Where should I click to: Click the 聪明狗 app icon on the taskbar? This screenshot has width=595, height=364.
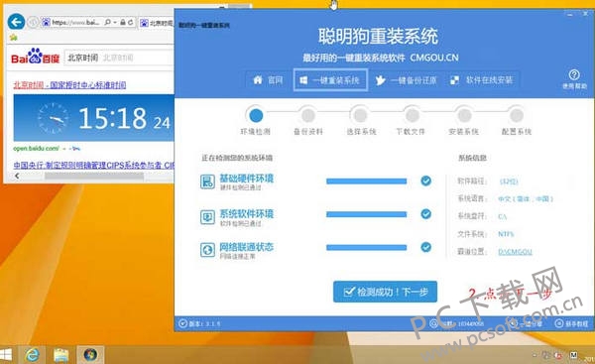90,355
